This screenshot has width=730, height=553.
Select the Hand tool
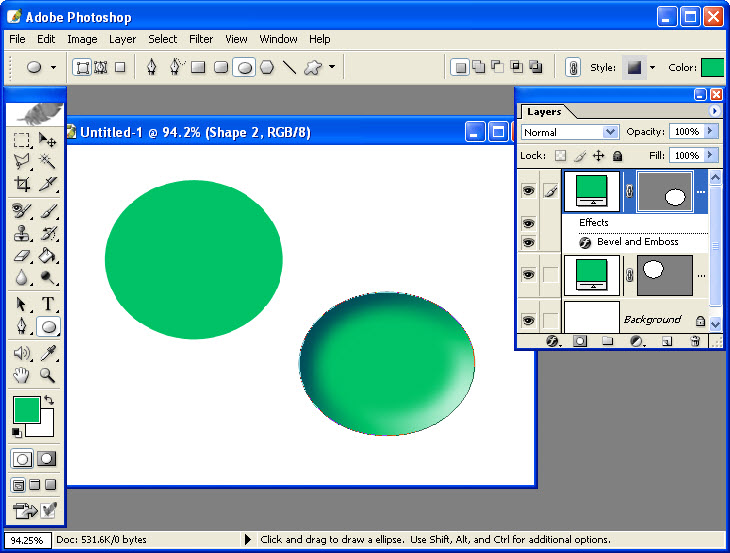click(x=22, y=375)
